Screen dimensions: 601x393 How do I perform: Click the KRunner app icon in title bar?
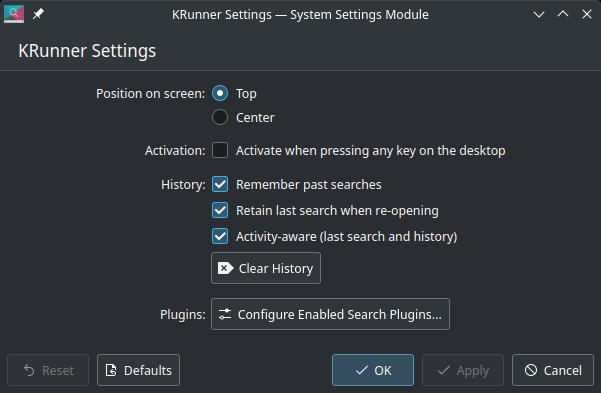coord(14,14)
